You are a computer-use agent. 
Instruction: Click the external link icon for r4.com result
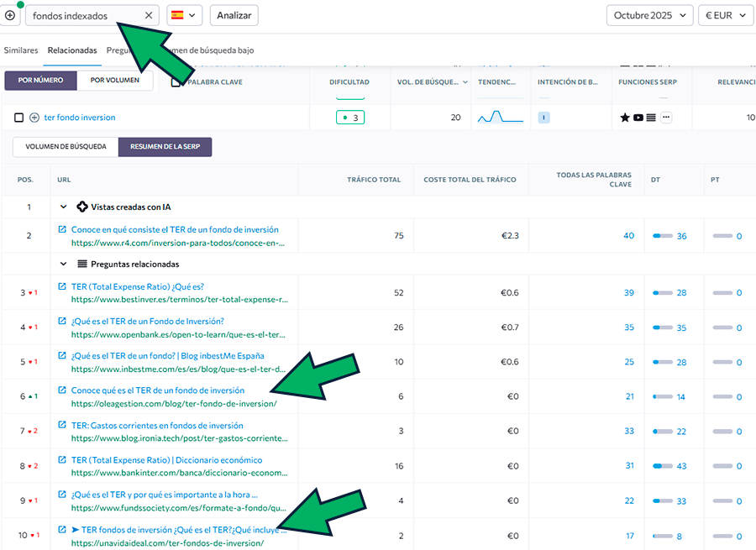point(62,229)
